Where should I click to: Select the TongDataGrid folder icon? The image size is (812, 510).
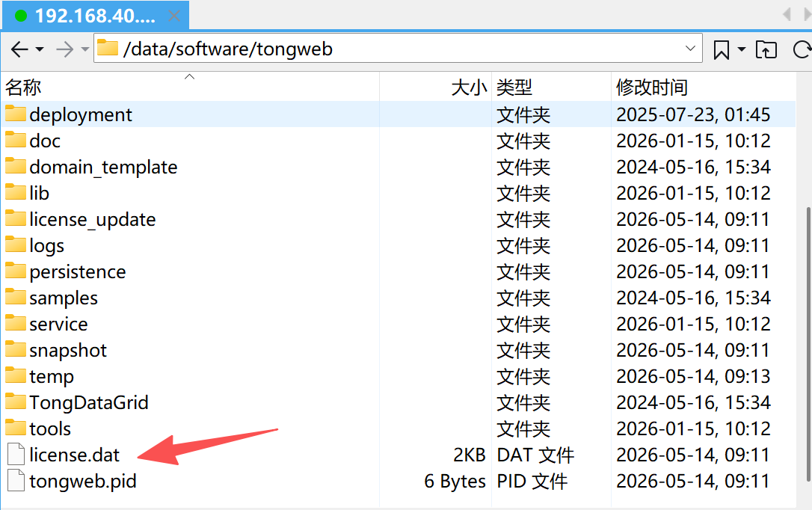[x=16, y=402]
